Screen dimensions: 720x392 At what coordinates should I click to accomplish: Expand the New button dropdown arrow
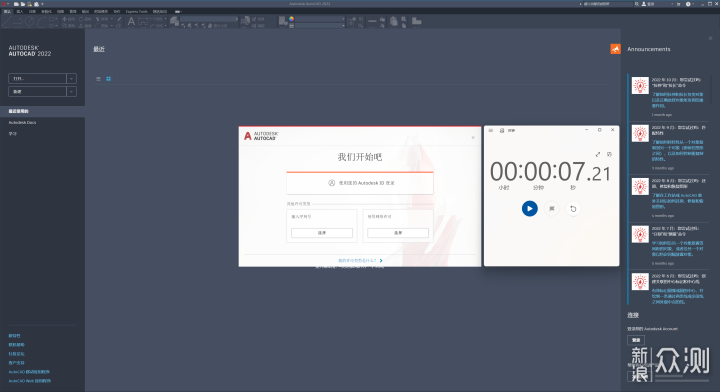click(x=71, y=91)
